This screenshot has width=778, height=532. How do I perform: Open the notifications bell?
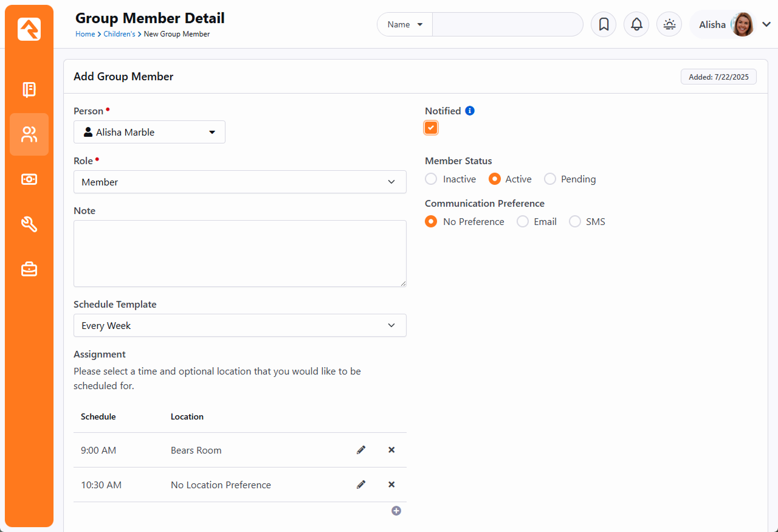point(636,24)
